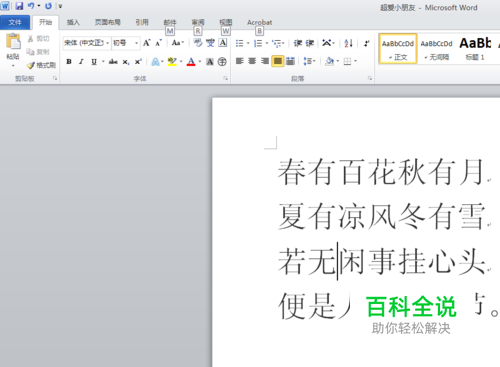Click the 复制 copy button

tap(38, 52)
